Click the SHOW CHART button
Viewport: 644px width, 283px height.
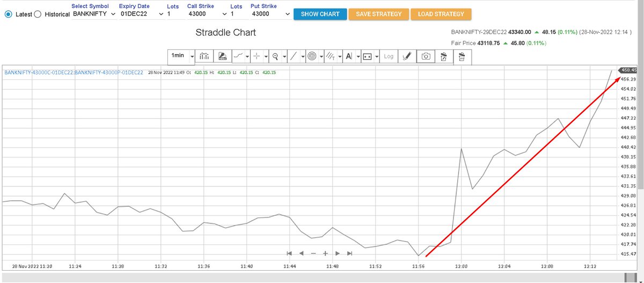[320, 14]
